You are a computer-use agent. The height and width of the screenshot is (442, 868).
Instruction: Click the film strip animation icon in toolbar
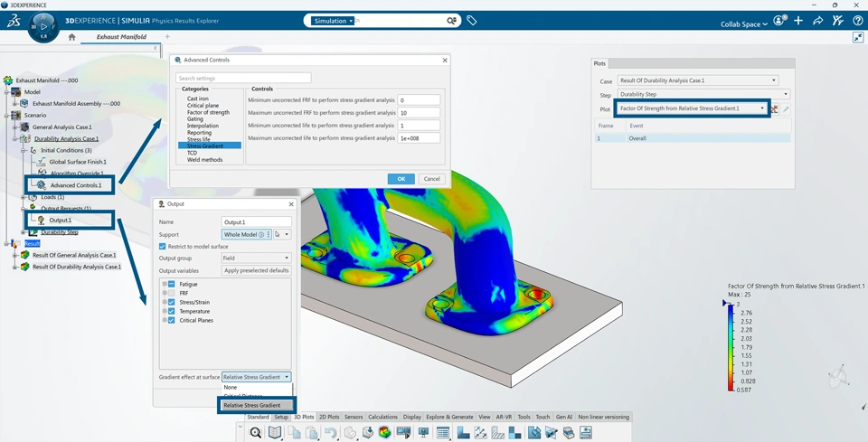click(403, 433)
